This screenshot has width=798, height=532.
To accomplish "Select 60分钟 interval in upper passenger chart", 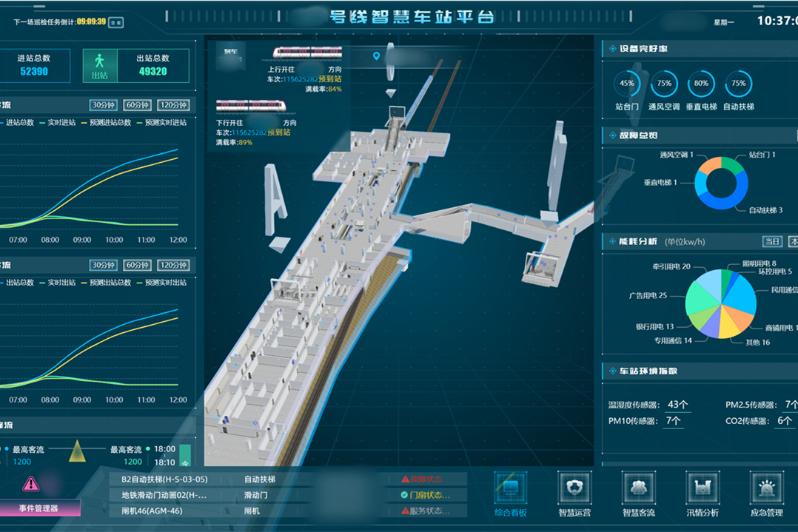I will click(x=137, y=105).
